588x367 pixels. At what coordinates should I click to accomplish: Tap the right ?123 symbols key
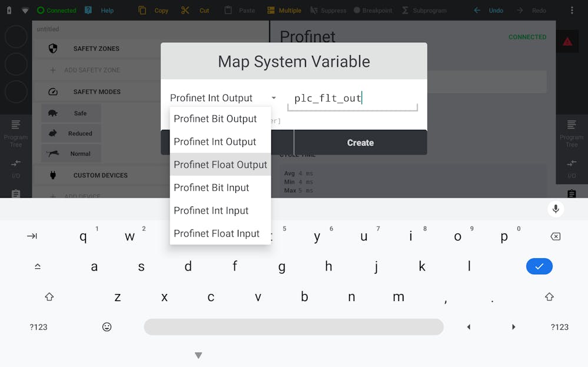click(560, 327)
